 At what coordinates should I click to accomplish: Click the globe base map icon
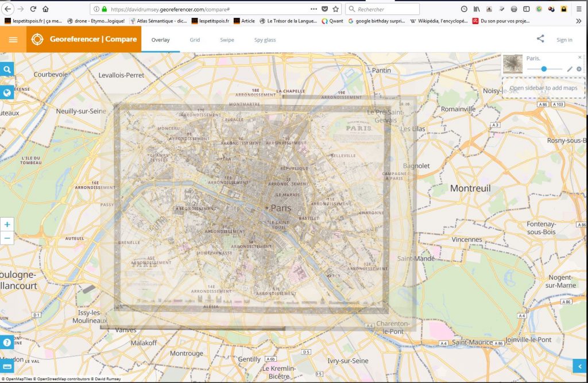(7, 92)
